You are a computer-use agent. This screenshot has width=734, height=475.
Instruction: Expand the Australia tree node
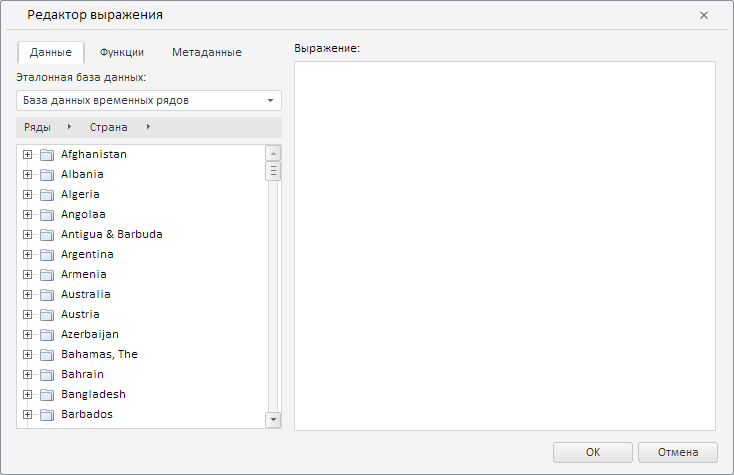(28, 295)
